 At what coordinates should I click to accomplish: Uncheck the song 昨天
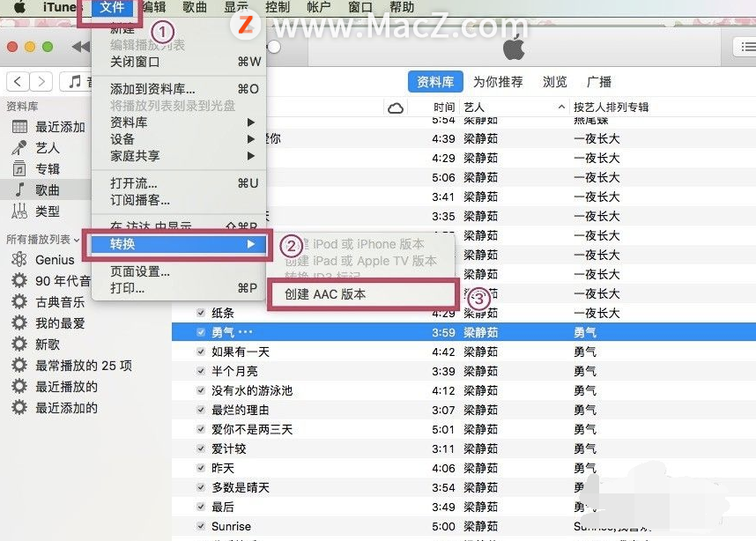[201, 468]
